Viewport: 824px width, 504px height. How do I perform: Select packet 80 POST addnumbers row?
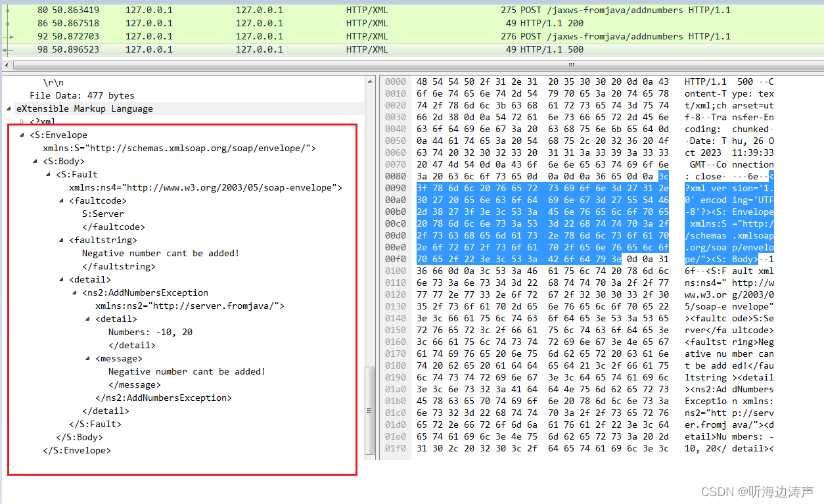pos(412,10)
